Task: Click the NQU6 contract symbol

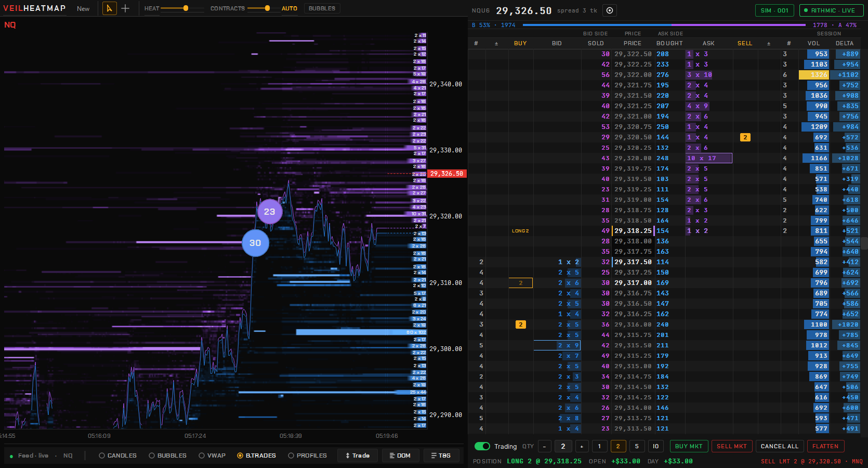Action: (x=481, y=10)
